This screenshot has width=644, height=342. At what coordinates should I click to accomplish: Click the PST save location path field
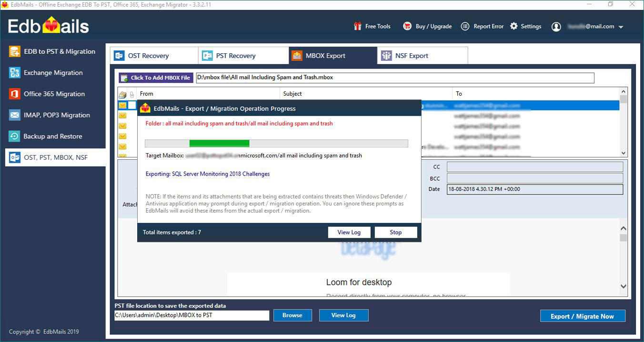pyautogui.click(x=192, y=315)
